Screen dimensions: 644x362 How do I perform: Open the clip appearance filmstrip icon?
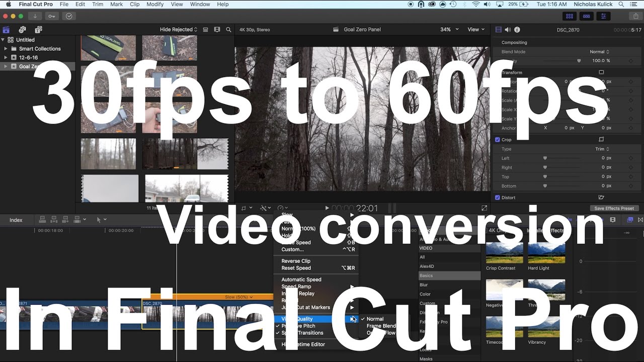(x=217, y=30)
